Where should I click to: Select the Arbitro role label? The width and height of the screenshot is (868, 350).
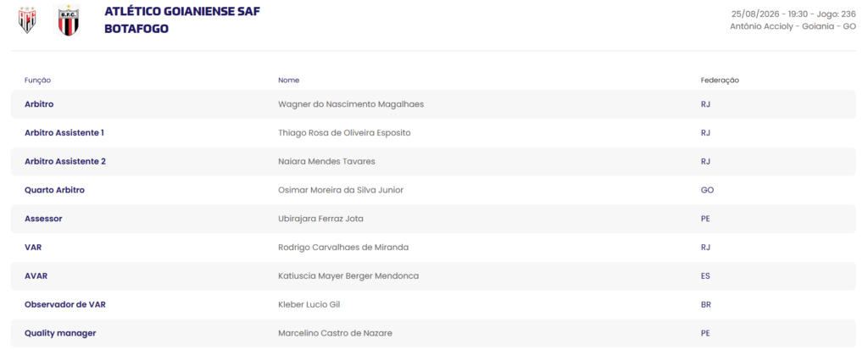pos(39,104)
